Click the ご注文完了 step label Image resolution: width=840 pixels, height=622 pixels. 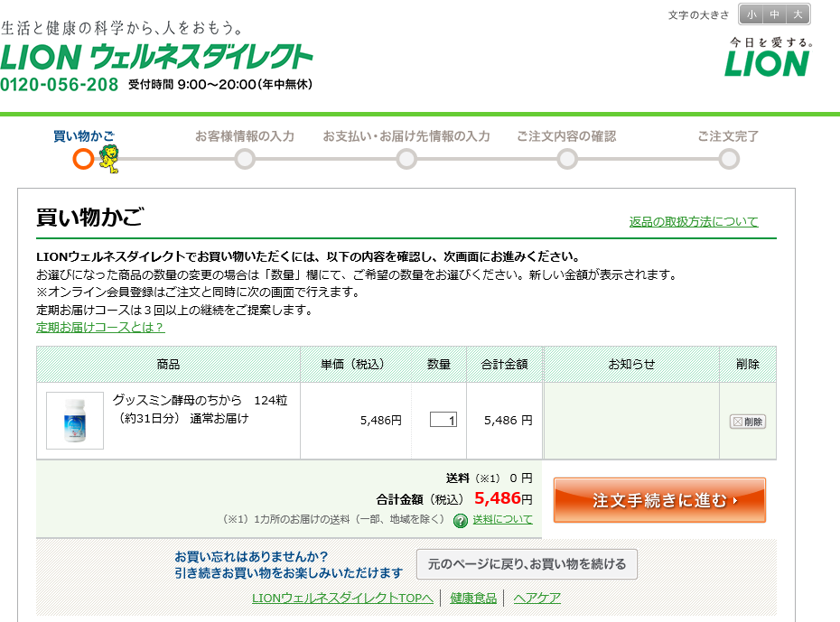(x=729, y=136)
